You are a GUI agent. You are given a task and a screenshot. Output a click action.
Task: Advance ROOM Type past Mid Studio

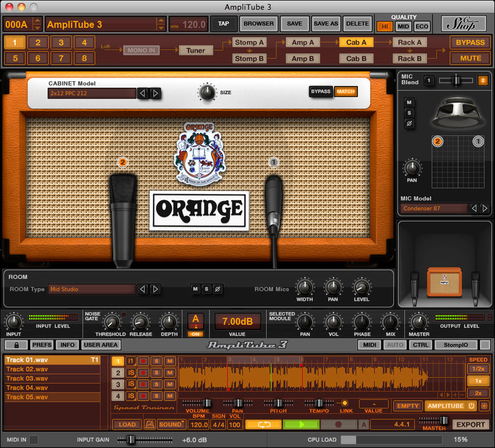coord(155,289)
